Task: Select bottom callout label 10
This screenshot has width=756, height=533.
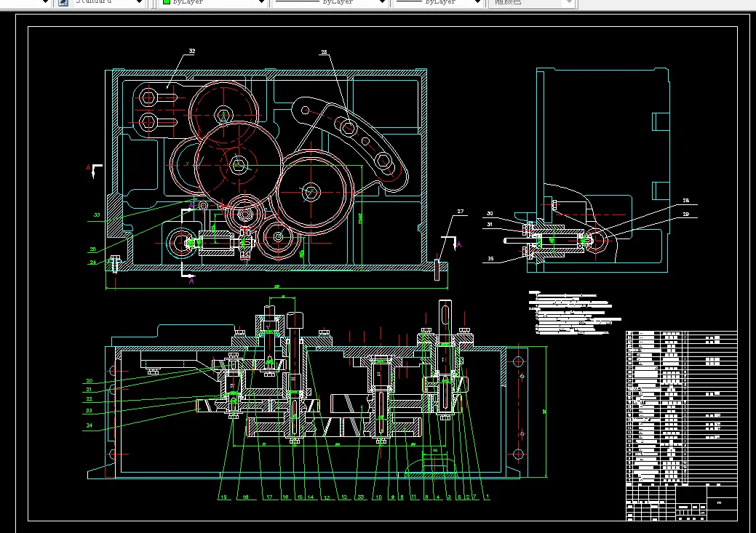Action: (x=379, y=497)
